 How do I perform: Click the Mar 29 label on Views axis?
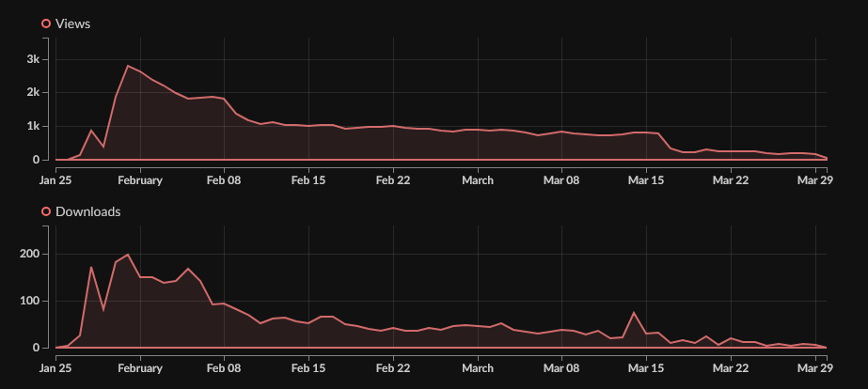(x=816, y=181)
